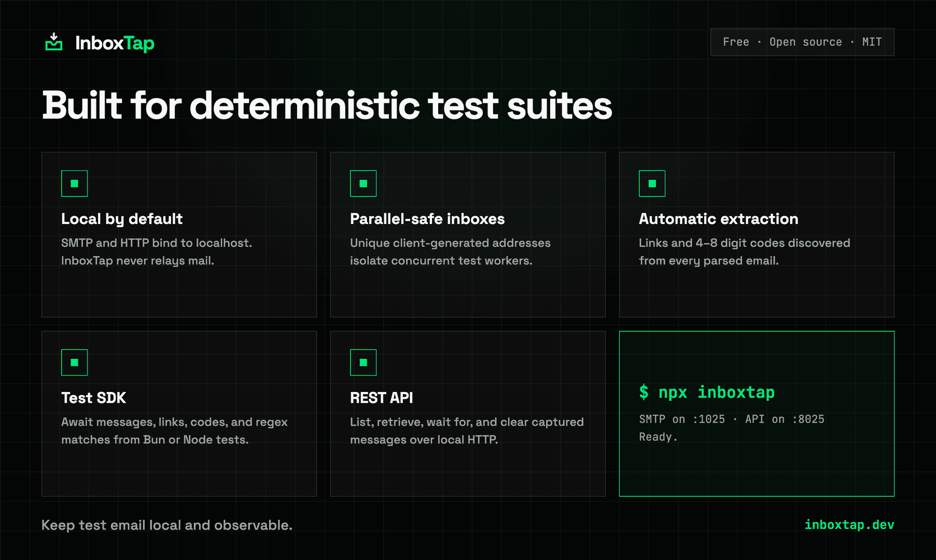This screenshot has height=560, width=936.
Task: Click the 'Ready.' terminal output
Action: pyautogui.click(x=658, y=437)
